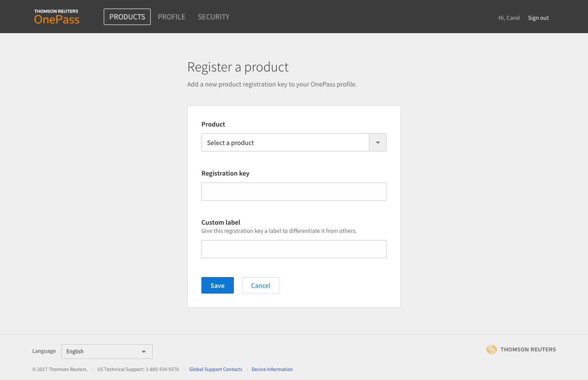Click inside the Custom label text box
Image resolution: width=588 pixels, height=380 pixels.
coord(294,249)
